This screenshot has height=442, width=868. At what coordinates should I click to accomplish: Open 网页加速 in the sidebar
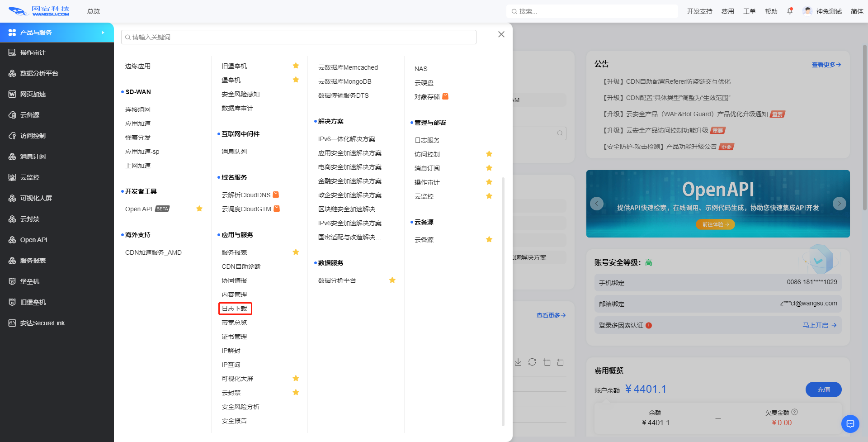point(57,94)
